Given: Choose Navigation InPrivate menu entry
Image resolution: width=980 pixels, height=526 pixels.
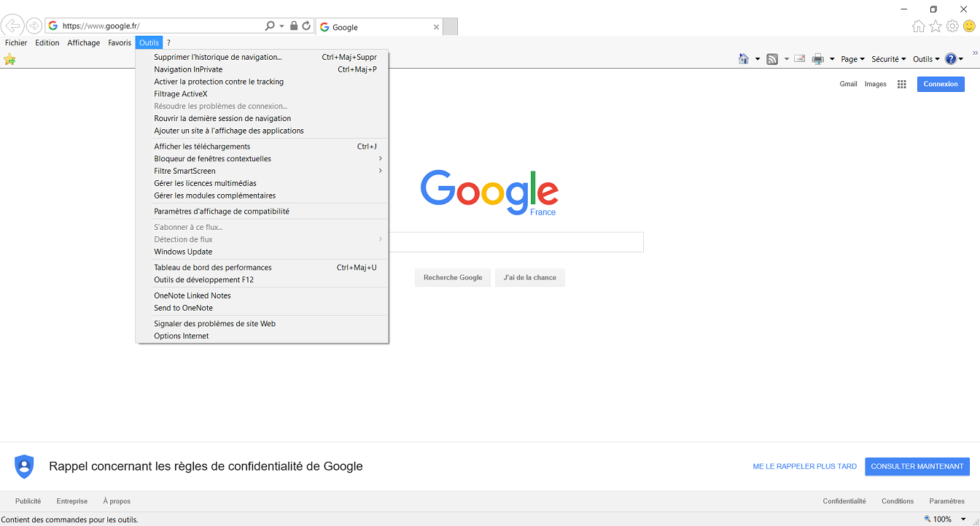Looking at the screenshot, I should click(188, 69).
